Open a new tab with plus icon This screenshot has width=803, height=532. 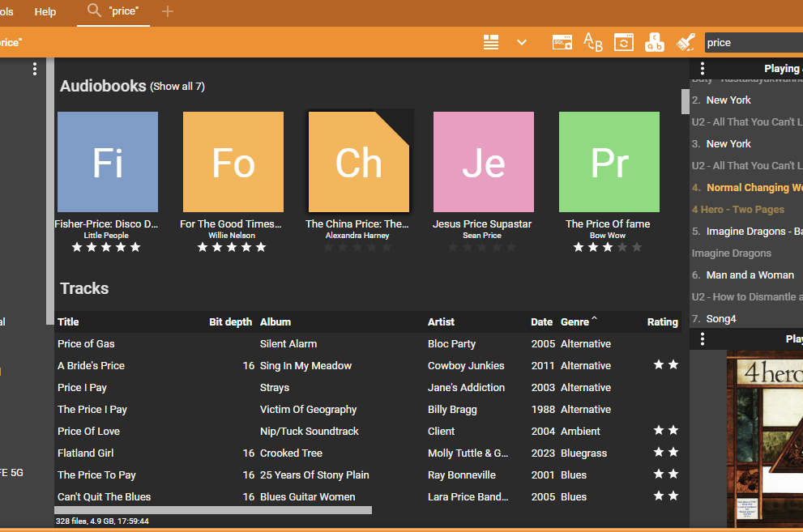168,11
